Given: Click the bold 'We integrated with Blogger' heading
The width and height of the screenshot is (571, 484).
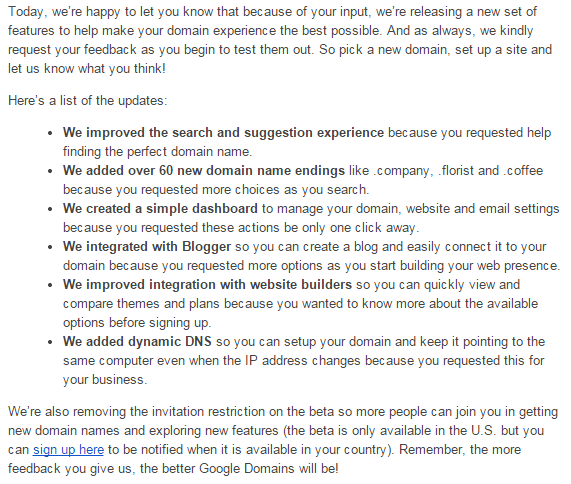Looking at the screenshot, I should click(147, 247).
